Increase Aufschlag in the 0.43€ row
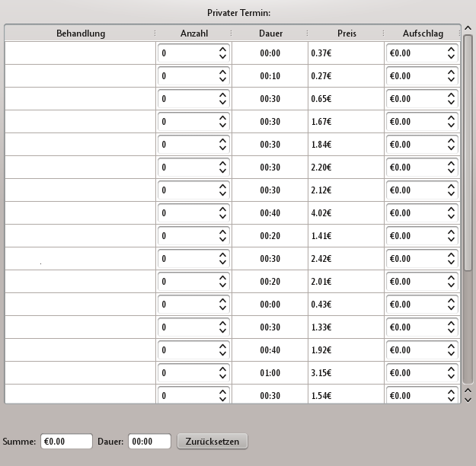The height and width of the screenshot is (466, 476). coord(451,301)
